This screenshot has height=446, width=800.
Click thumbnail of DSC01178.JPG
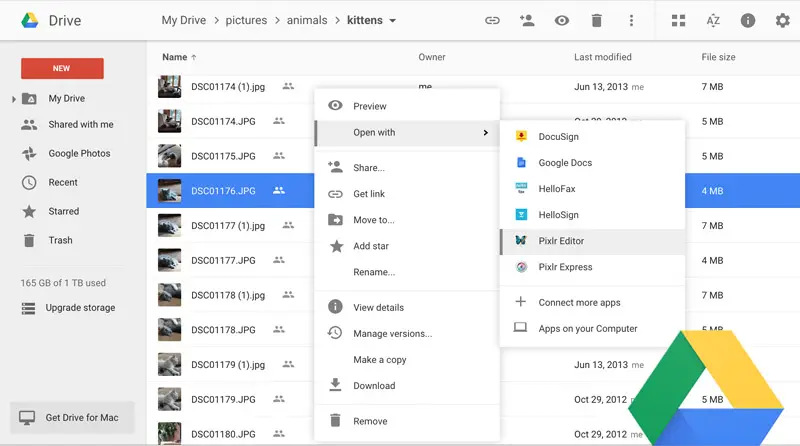pos(169,330)
